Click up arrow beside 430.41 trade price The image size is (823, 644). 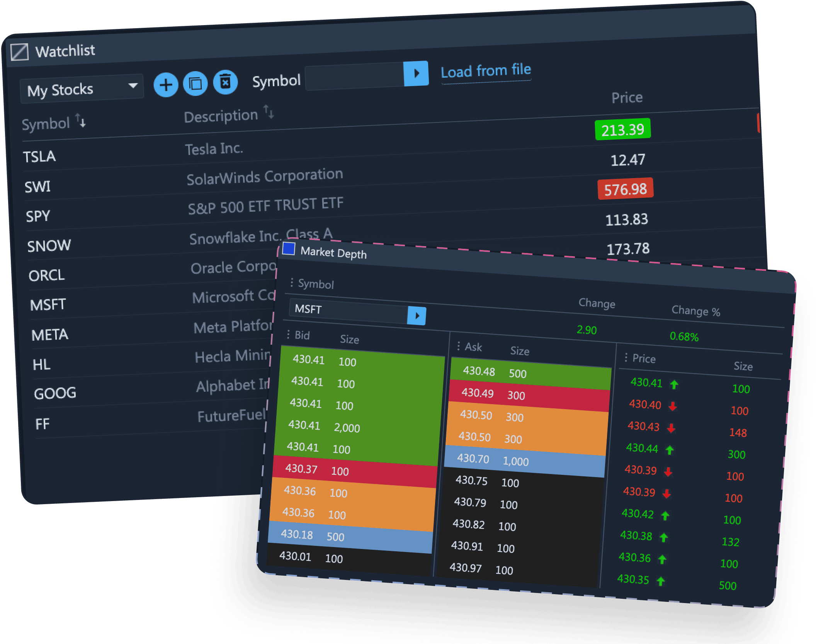(674, 384)
